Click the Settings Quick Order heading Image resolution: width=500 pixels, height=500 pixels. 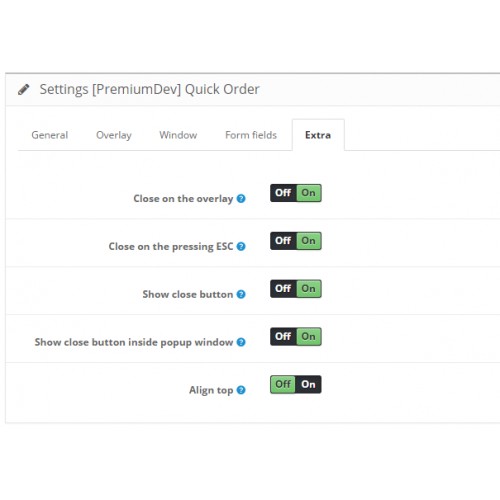pyautogui.click(x=149, y=89)
